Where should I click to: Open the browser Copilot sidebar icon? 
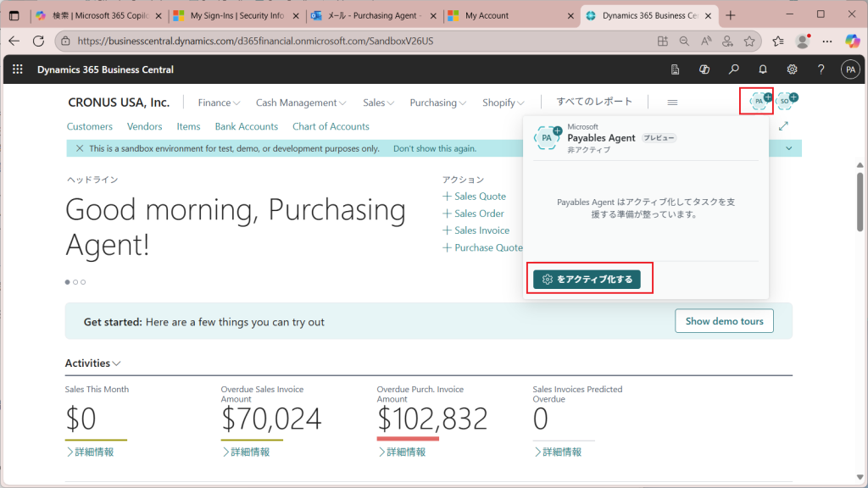click(x=852, y=41)
